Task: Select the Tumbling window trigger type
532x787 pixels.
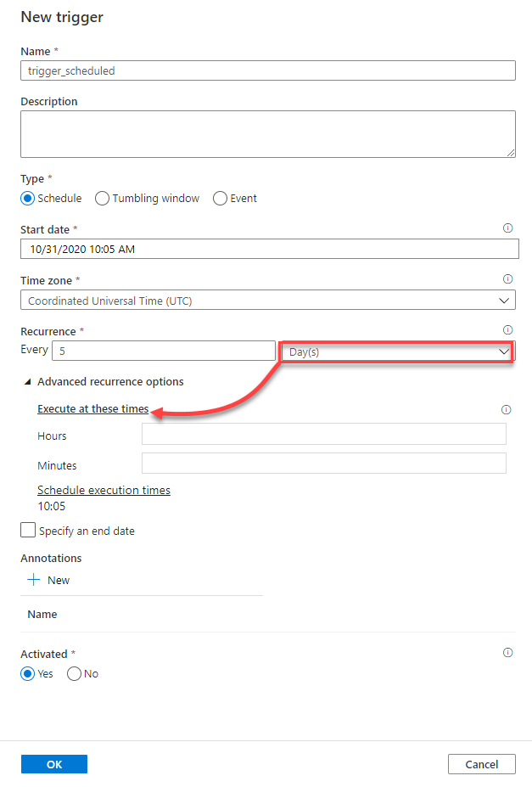Action: pyautogui.click(x=103, y=198)
